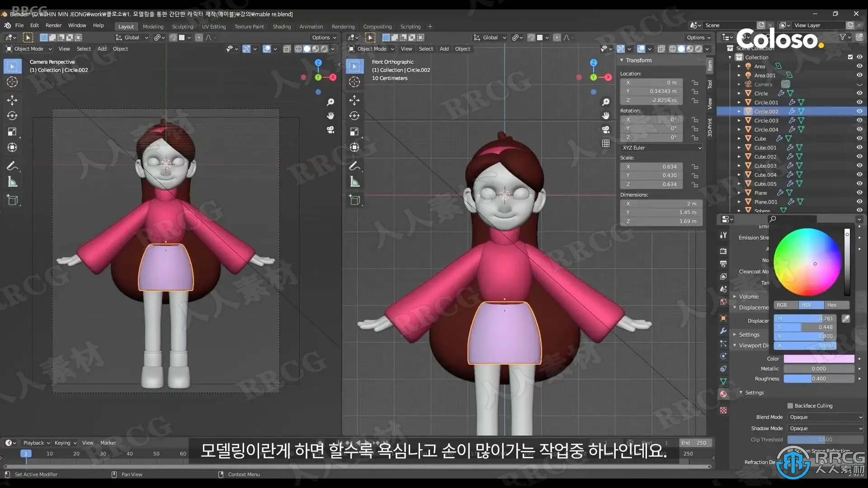Viewport: 868px width, 488px height.
Task: Click the Hex color mode button
Action: click(831, 305)
